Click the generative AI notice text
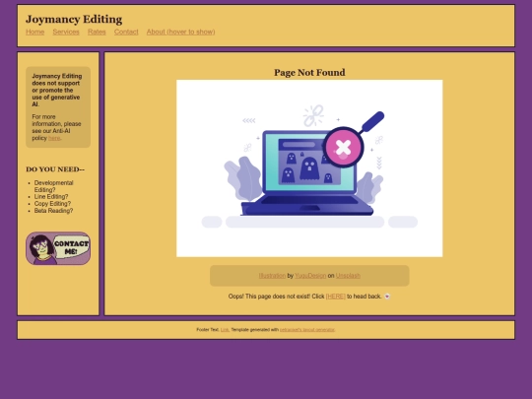The width and height of the screenshot is (532, 399). point(57,91)
